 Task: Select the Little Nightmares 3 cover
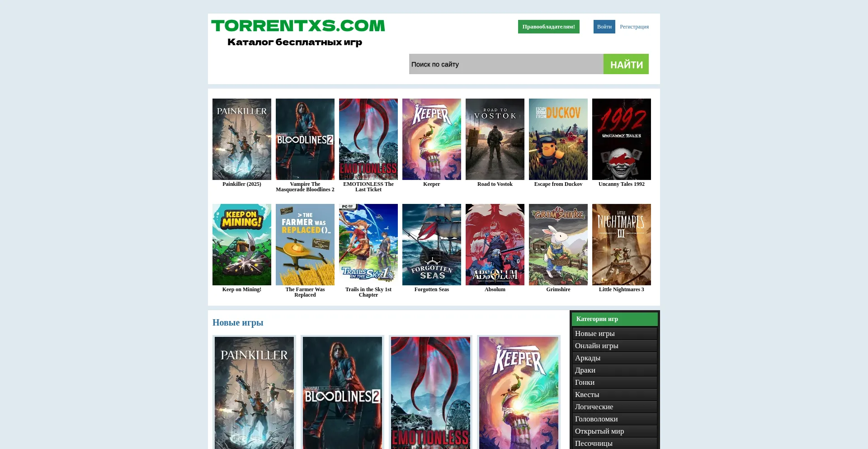click(621, 244)
